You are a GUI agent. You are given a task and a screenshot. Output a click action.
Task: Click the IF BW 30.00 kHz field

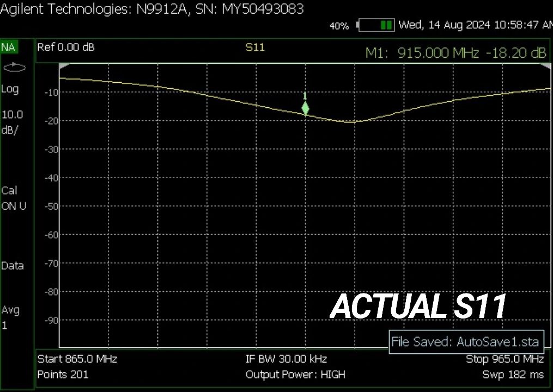[286, 359]
